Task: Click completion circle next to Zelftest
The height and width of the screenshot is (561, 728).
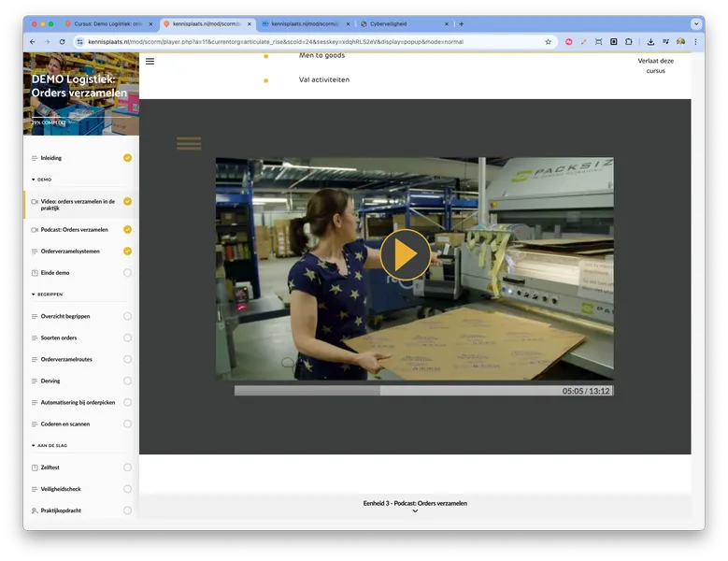Action: 127,467
